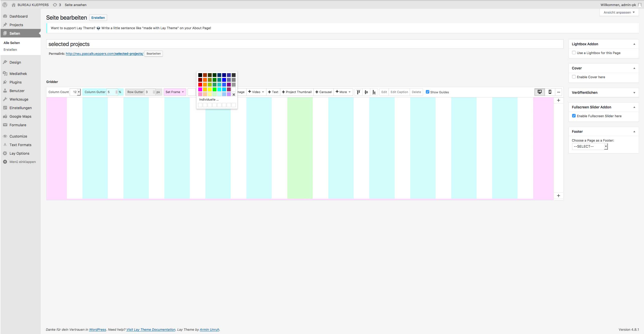Click the page title input field
The width and height of the screenshot is (644, 334).
click(304, 44)
